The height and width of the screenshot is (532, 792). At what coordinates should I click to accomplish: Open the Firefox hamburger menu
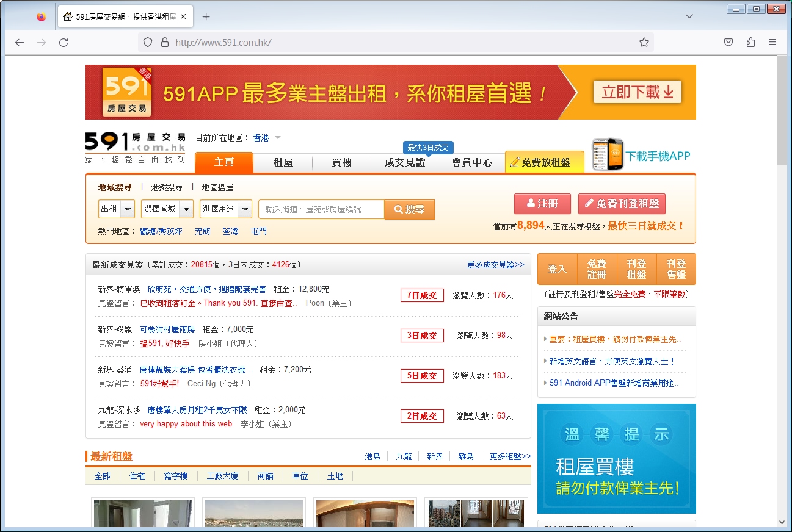tap(772, 42)
